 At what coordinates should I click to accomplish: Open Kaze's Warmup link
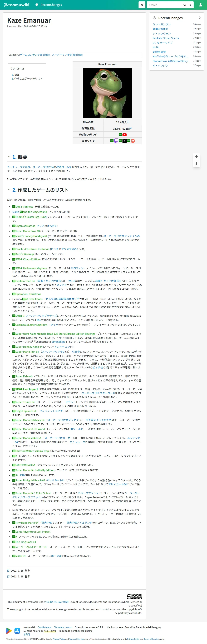pyautogui.click(x=23, y=254)
